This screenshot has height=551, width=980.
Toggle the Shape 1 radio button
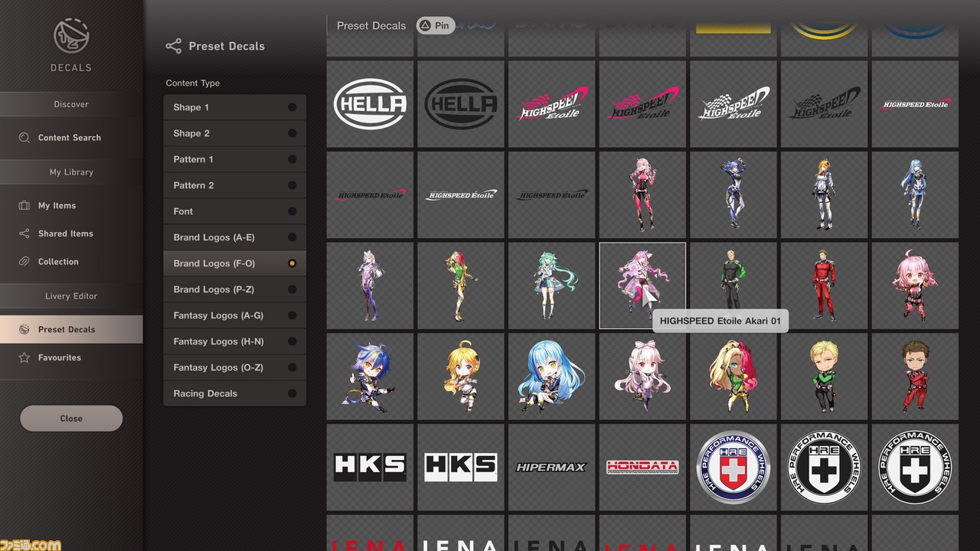click(292, 108)
